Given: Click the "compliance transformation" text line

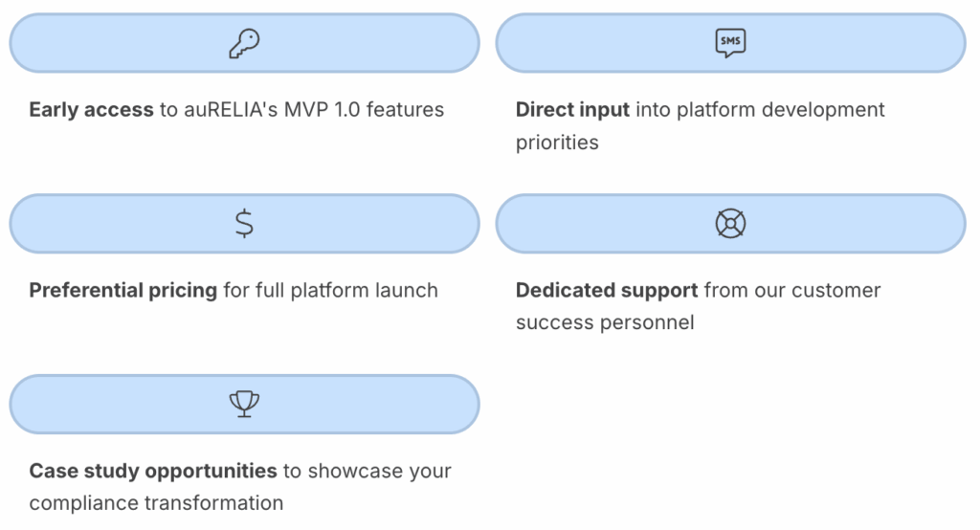Looking at the screenshot, I should (156, 503).
